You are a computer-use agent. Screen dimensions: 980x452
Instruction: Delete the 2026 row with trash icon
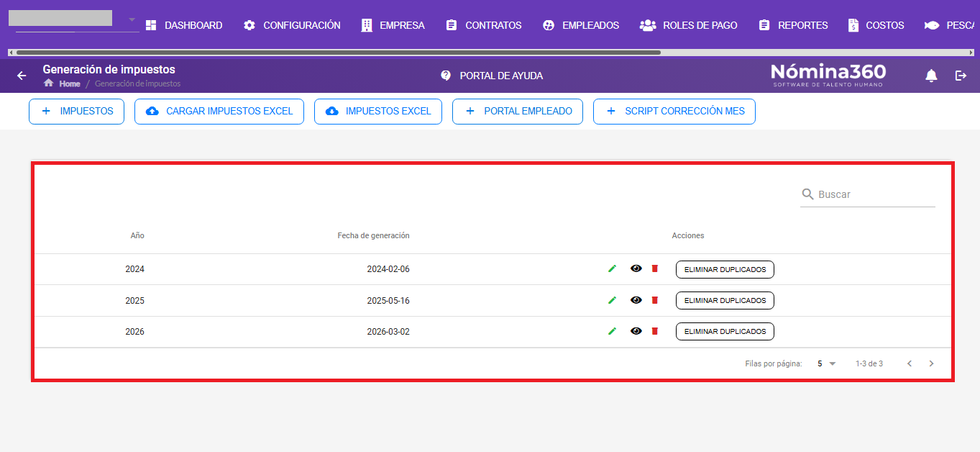(x=654, y=331)
